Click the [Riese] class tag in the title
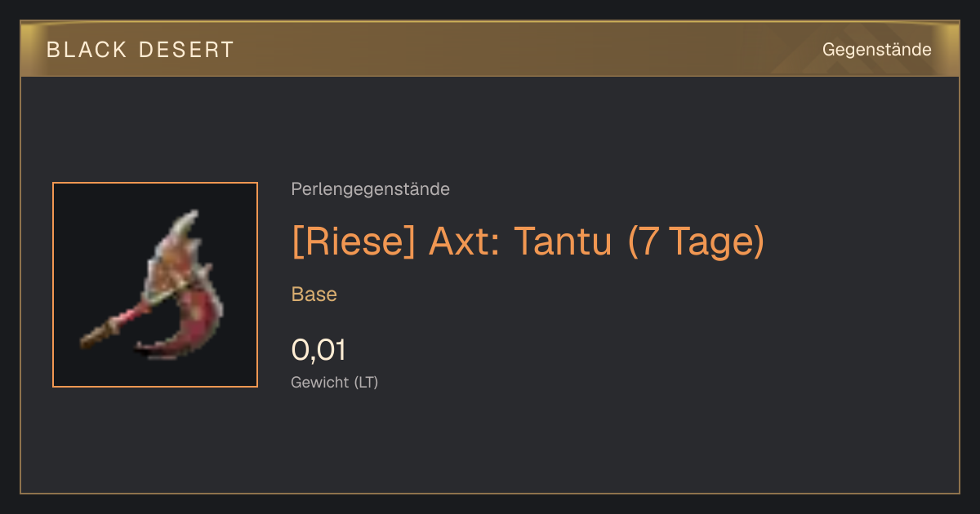The width and height of the screenshot is (980, 514). pyautogui.click(x=354, y=241)
